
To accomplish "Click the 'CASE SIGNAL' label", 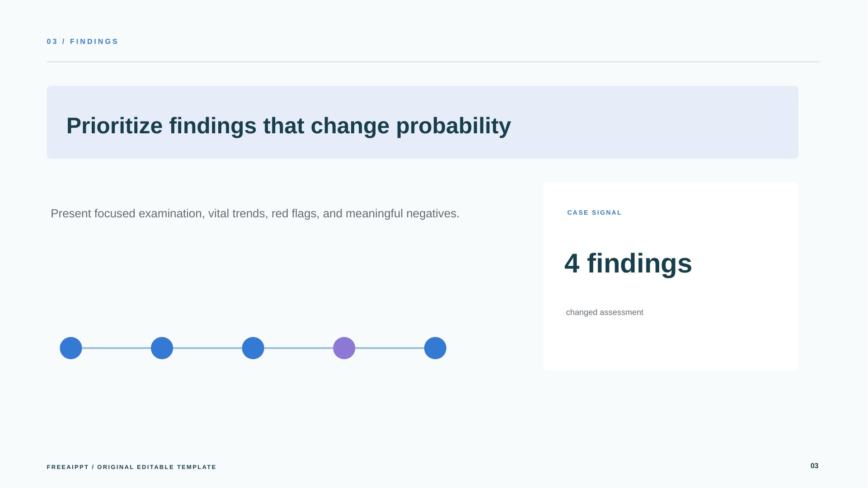I will pos(594,212).
